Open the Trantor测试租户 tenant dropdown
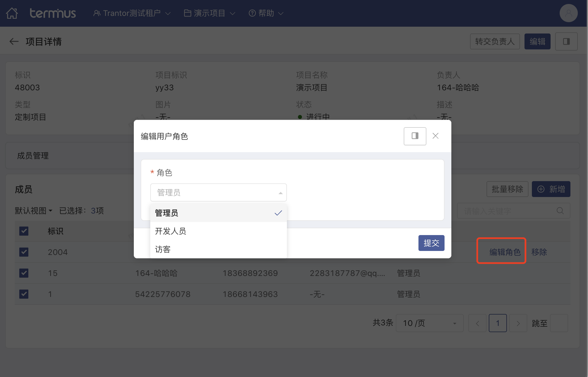The image size is (588, 377). (x=132, y=13)
